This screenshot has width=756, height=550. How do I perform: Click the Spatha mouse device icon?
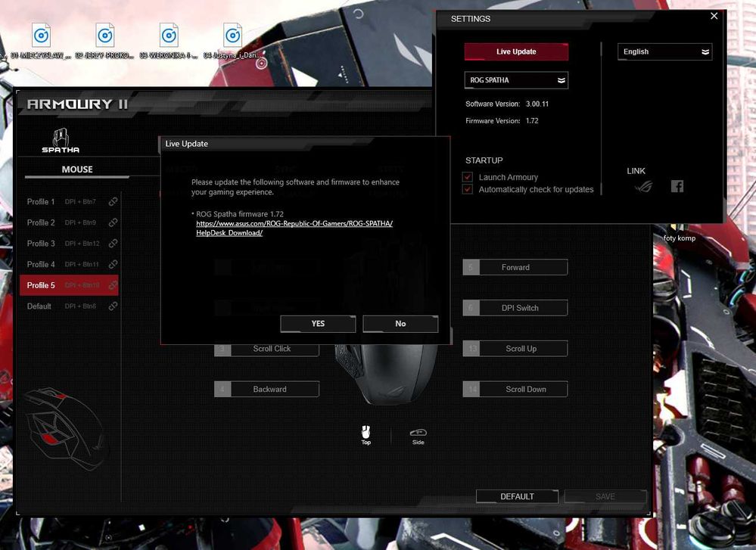click(x=61, y=140)
